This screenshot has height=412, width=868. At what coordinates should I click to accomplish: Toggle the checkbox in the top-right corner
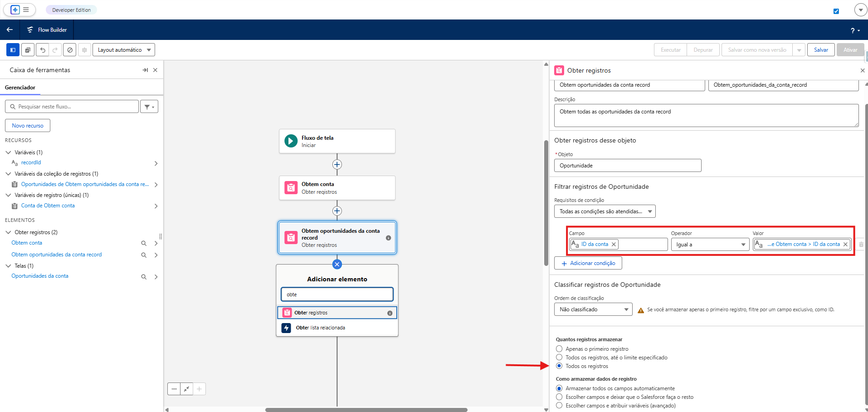point(836,11)
